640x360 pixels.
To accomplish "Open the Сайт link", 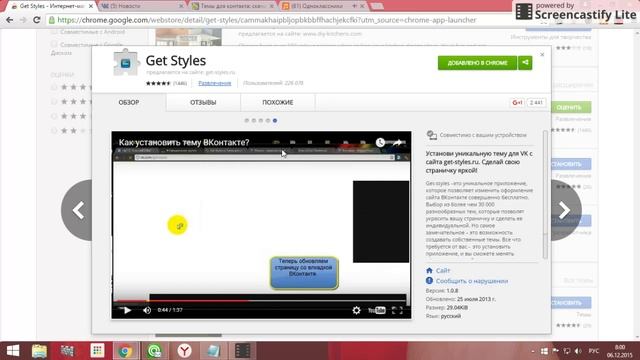I will point(443,271).
